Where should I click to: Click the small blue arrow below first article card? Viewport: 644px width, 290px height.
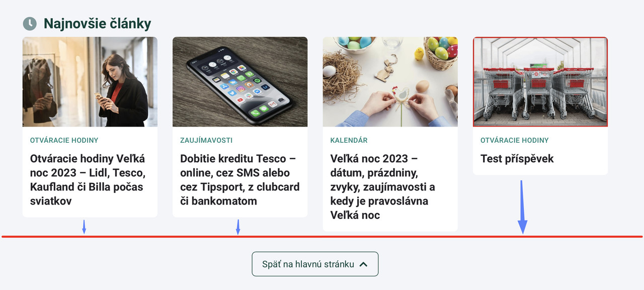[84, 227]
